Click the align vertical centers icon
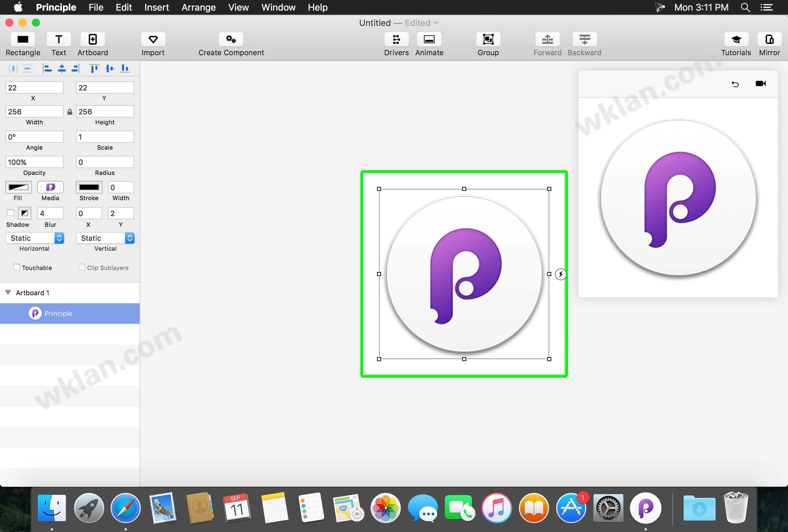 tap(109, 69)
